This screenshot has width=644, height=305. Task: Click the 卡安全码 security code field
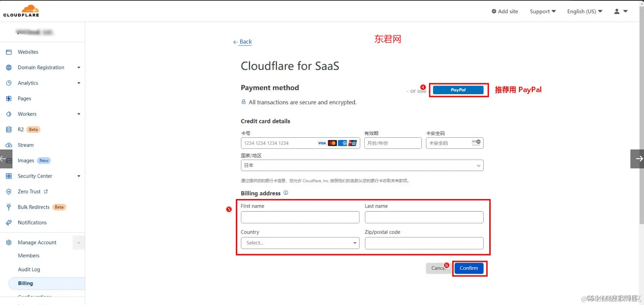454,143
